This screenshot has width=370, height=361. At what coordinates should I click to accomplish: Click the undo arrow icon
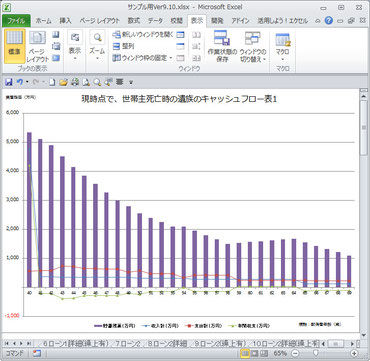pos(20,82)
